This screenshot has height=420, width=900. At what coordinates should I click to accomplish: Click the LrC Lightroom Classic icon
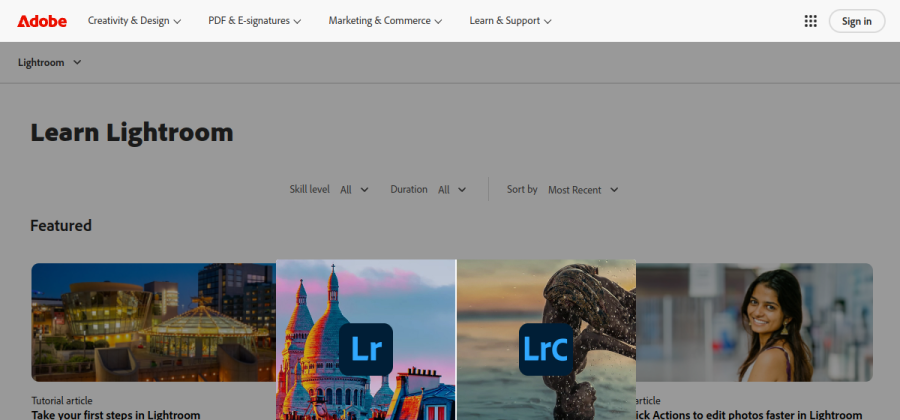(x=546, y=349)
